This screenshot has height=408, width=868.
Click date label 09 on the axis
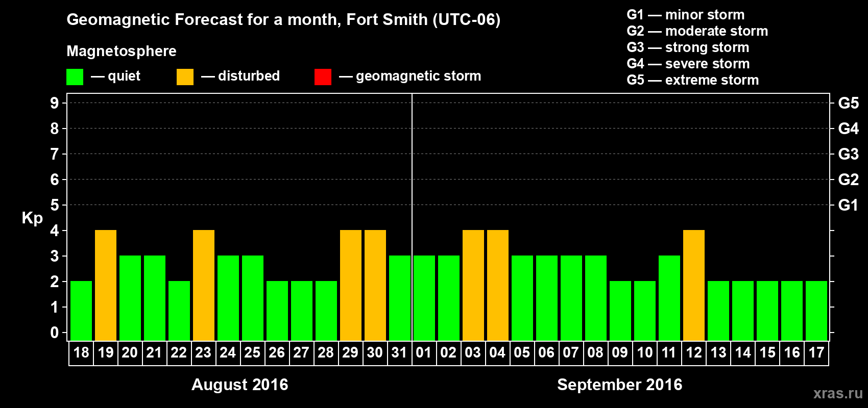620,353
